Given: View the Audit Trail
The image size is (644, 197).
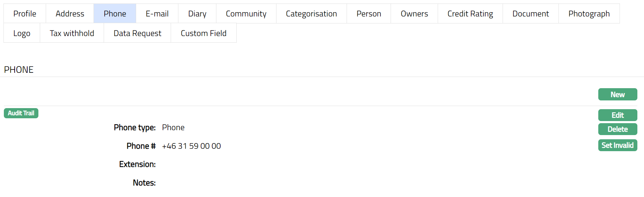Looking at the screenshot, I should 21,113.
